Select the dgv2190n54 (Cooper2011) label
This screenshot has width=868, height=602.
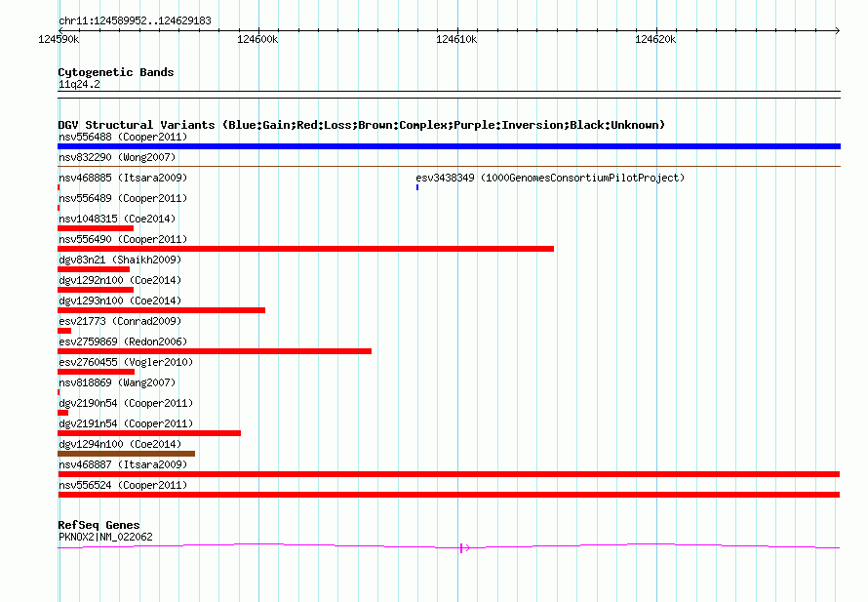(x=126, y=403)
